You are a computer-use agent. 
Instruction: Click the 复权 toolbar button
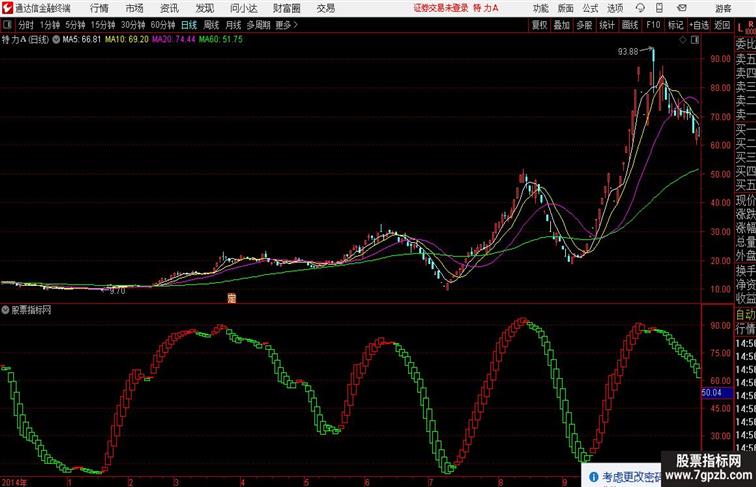539,25
